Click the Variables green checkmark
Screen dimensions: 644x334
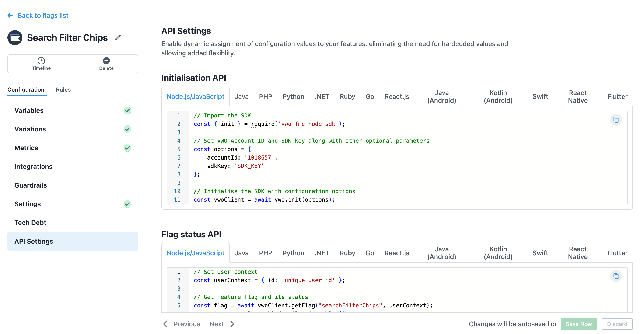coord(127,110)
